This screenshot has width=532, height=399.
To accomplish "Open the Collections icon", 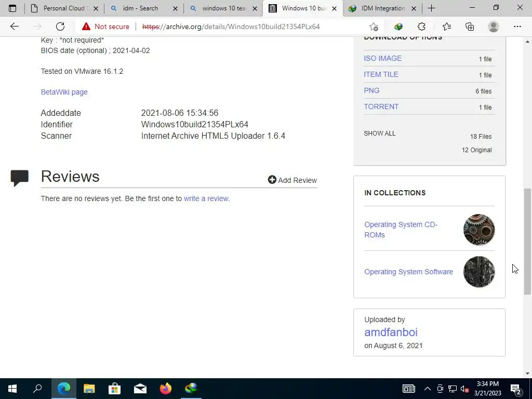I will coord(470,26).
